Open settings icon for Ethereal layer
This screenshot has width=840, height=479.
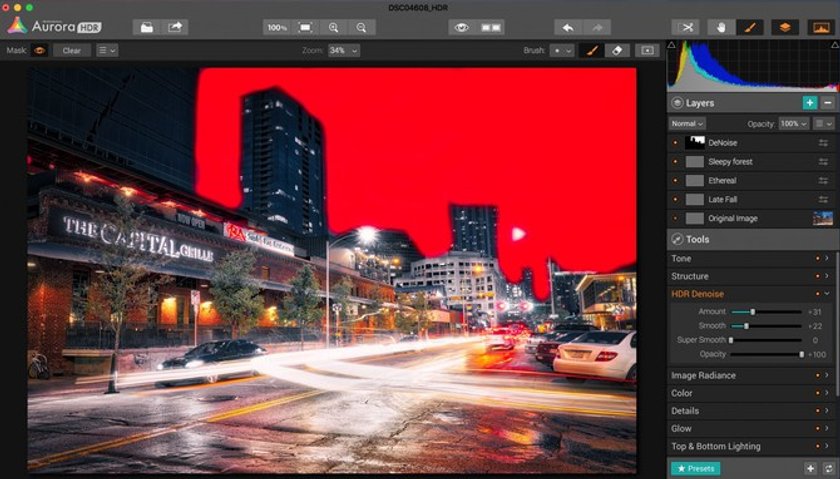[823, 181]
